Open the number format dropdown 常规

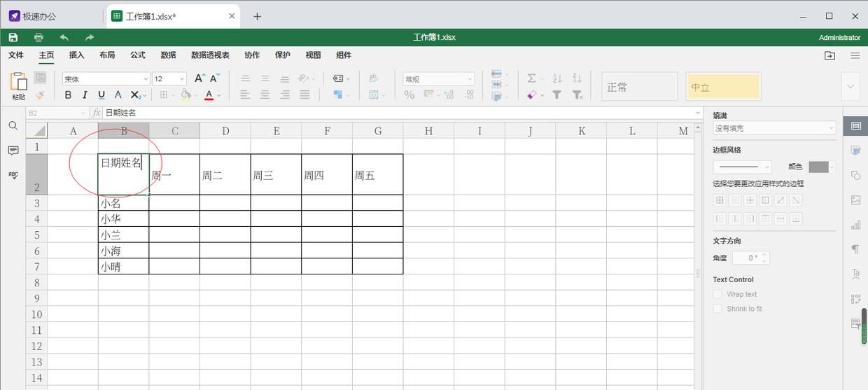coord(439,79)
